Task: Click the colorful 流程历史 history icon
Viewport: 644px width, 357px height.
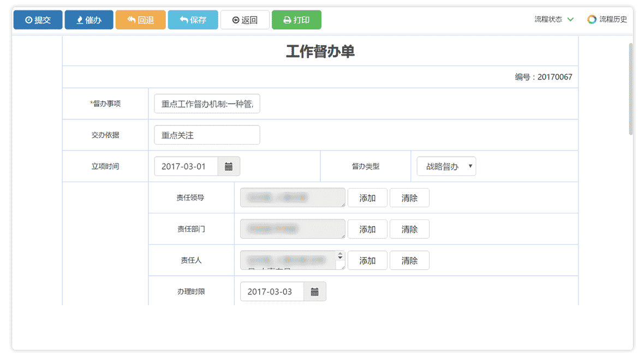Action: click(591, 19)
